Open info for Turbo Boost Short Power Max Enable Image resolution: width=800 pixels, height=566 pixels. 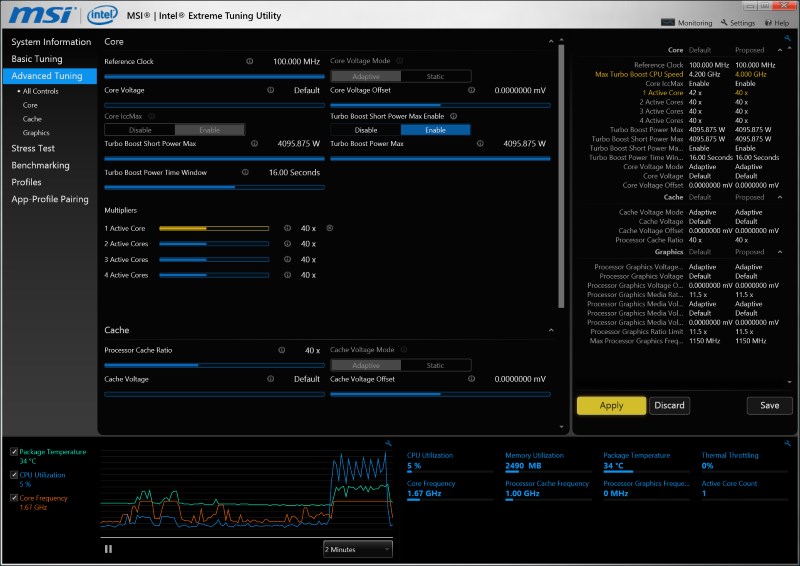click(454, 116)
